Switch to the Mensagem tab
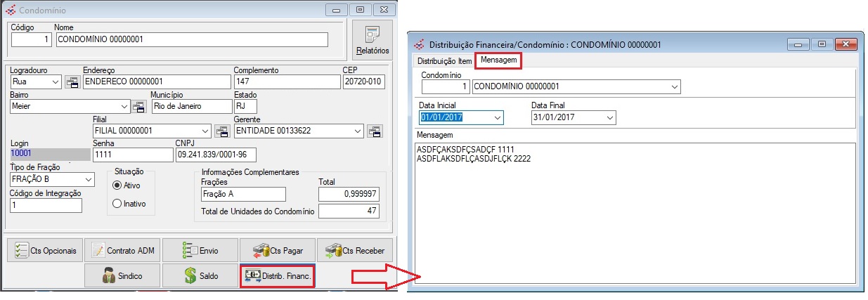The width and height of the screenshot is (868, 300). tap(498, 61)
